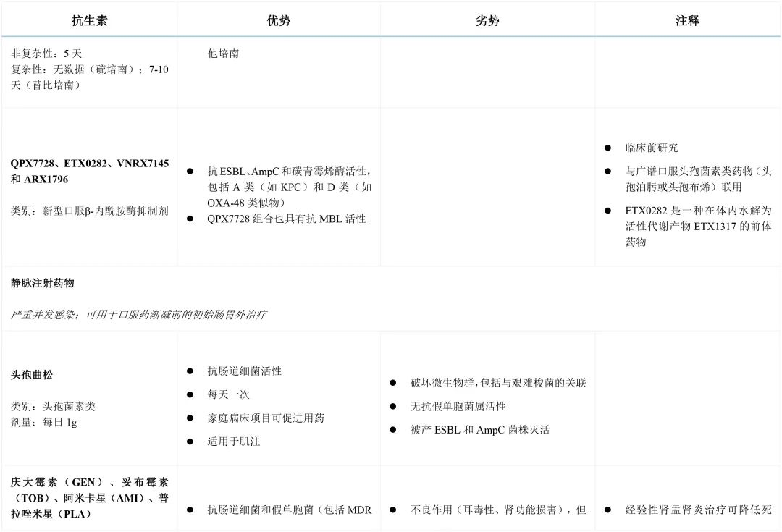This screenshot has width=782, height=532.
Task: Click the 抗生素 column header
Action: [x=89, y=21]
